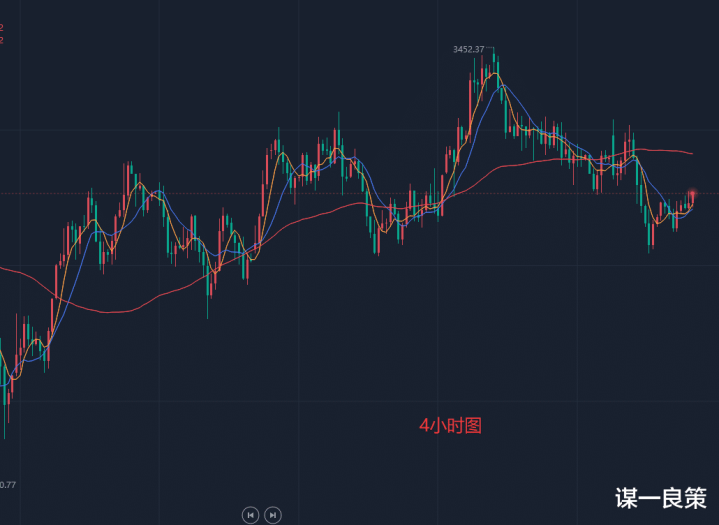Select the red 4小时图 annotation text
This screenshot has width=719, height=525.
click(450, 426)
